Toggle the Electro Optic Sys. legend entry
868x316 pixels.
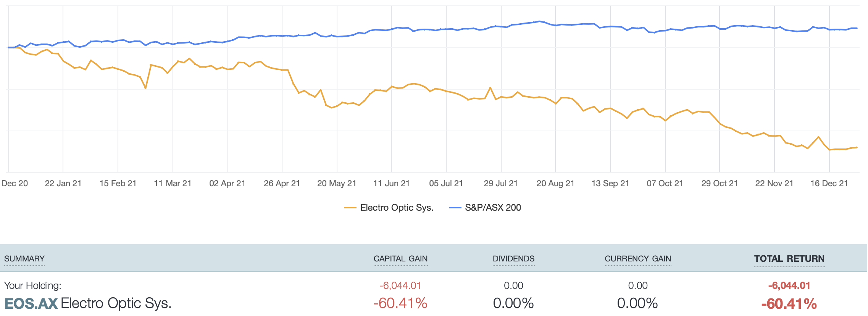click(397, 208)
